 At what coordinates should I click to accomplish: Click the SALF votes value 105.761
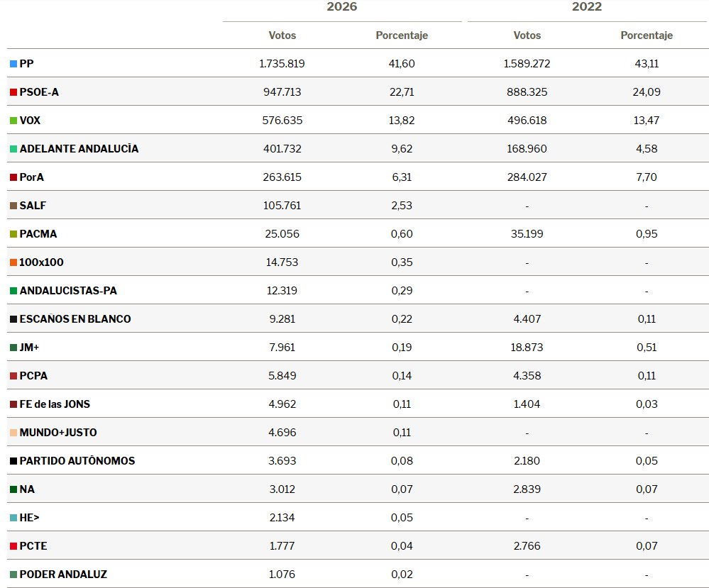(282, 206)
